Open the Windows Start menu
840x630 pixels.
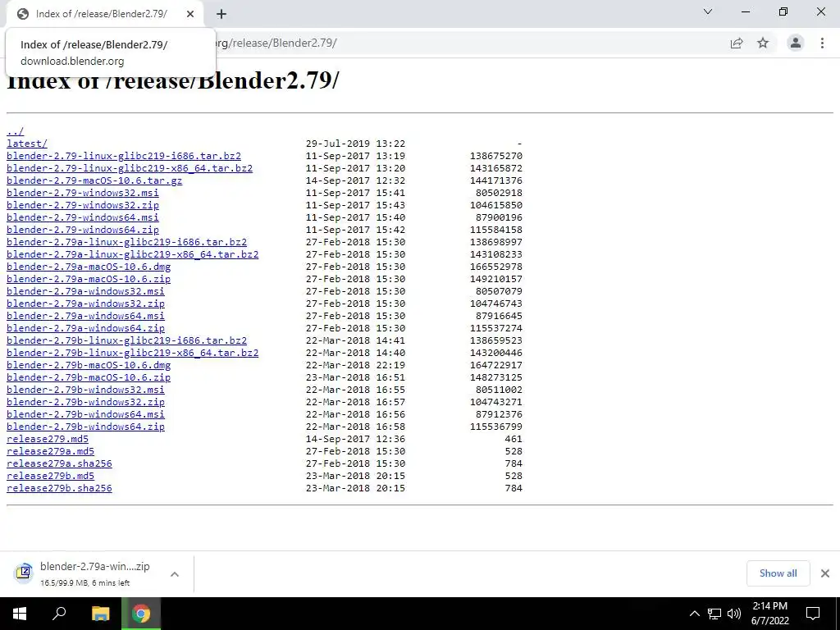(x=20, y=614)
